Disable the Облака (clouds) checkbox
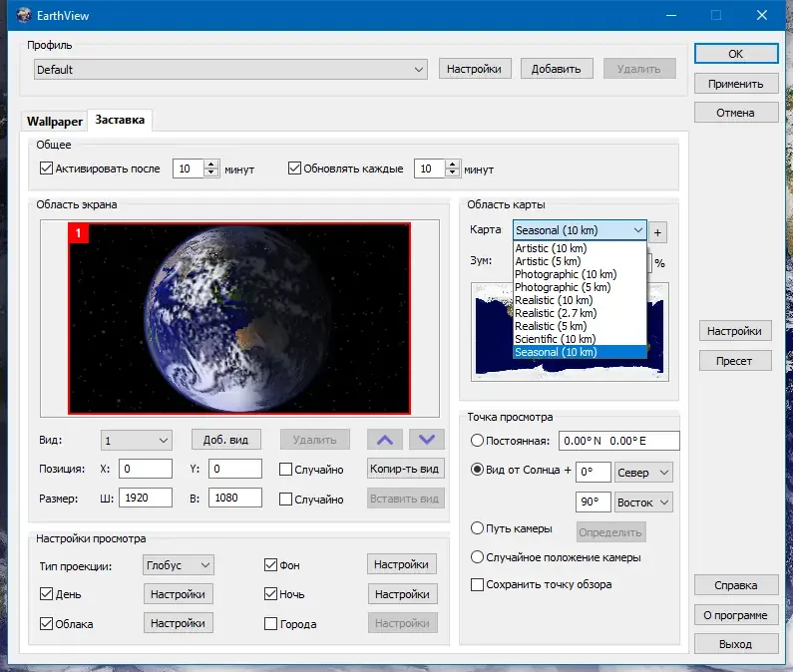Screen dimensions: 793x672 (46, 624)
